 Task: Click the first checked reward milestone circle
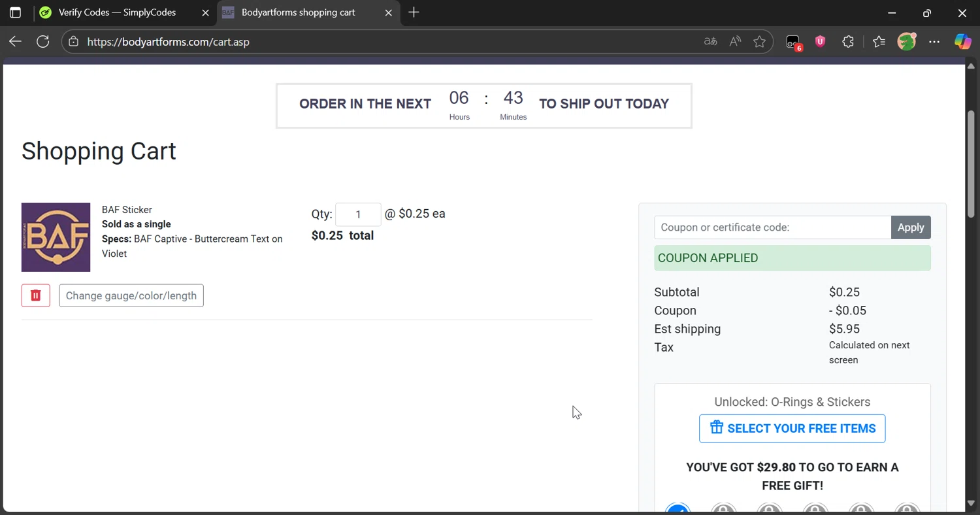678,509
